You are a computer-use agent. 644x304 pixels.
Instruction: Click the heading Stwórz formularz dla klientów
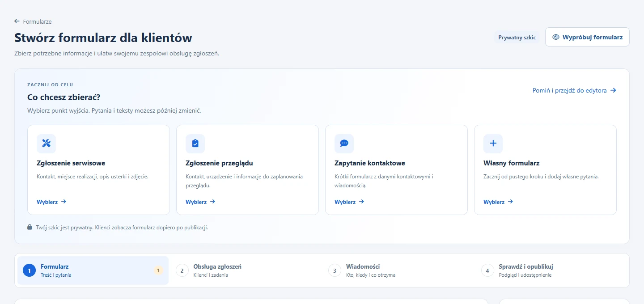(103, 38)
